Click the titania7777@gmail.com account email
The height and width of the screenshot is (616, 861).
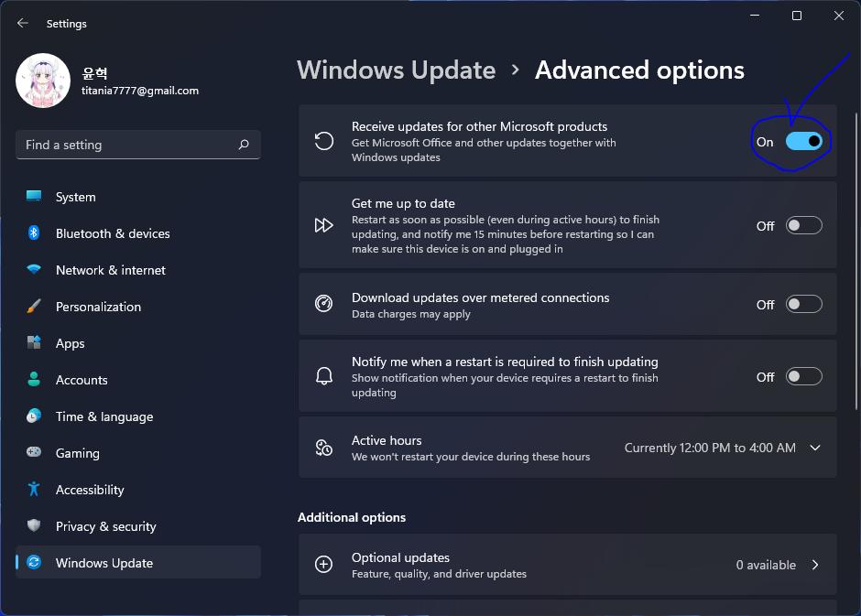pos(140,91)
